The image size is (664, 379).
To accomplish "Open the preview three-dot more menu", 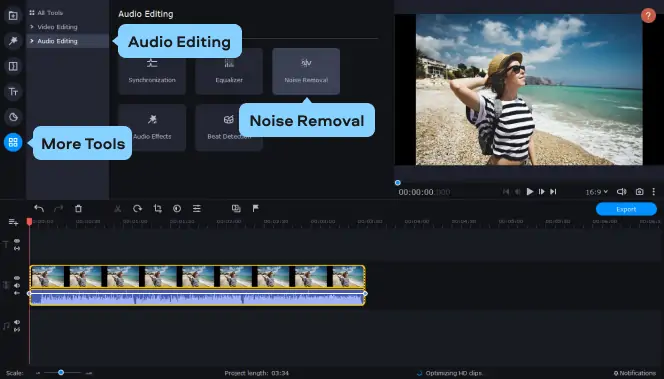I will (x=653, y=192).
